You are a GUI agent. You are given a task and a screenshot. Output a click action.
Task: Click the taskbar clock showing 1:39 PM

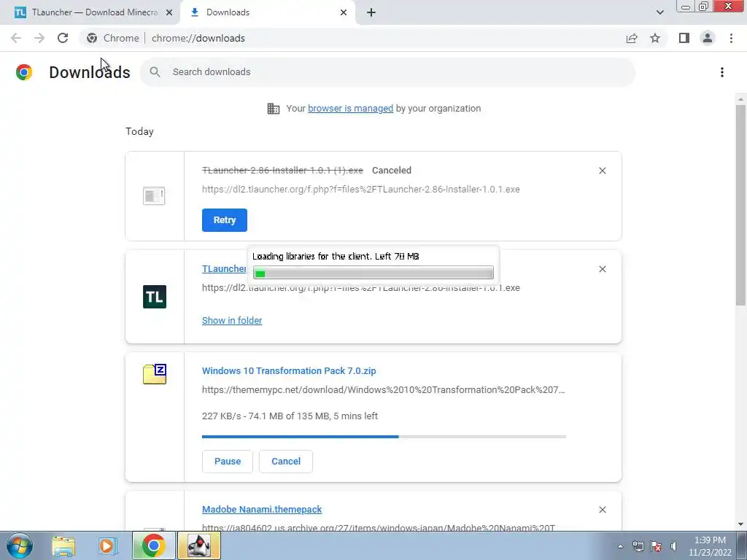[710, 546]
